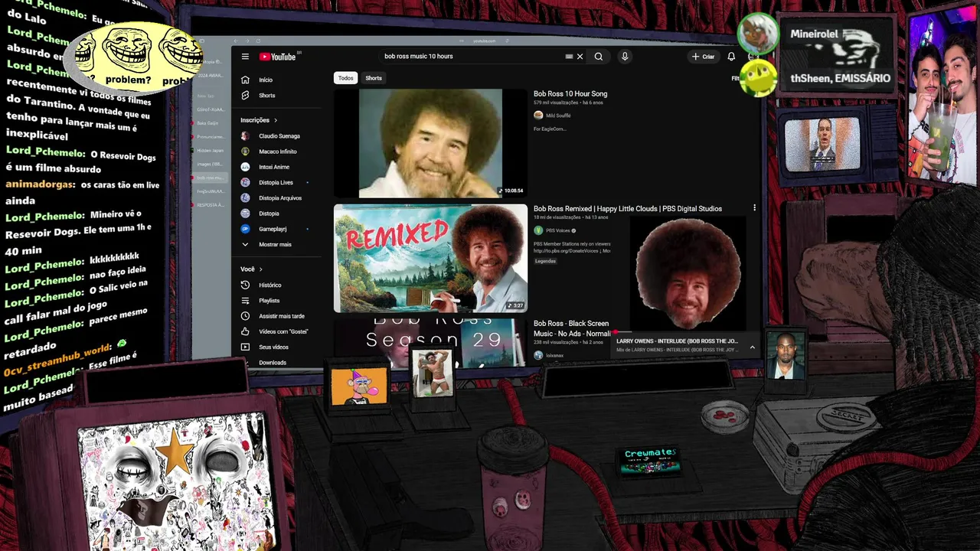Play the Bob Ross Remixed thumbnail
Image resolution: width=980 pixels, height=551 pixels.
430,258
